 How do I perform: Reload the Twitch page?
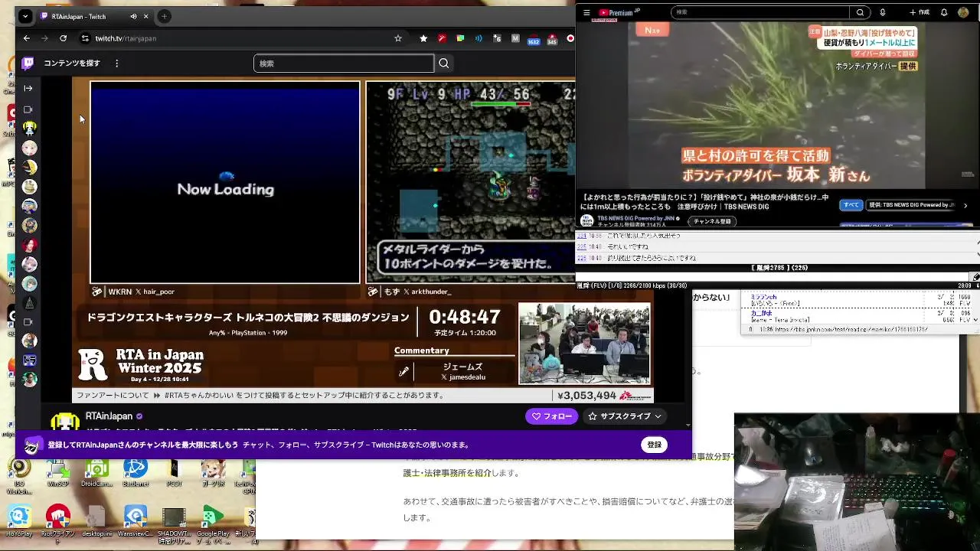coord(63,38)
